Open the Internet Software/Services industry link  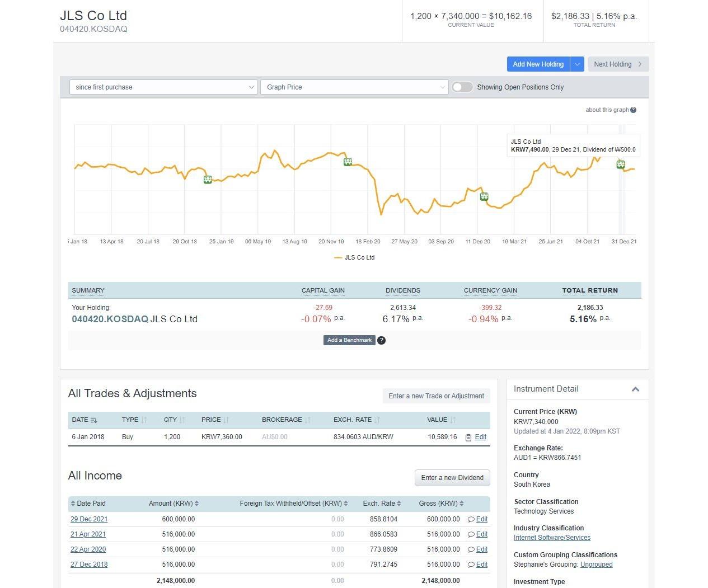tap(552, 538)
